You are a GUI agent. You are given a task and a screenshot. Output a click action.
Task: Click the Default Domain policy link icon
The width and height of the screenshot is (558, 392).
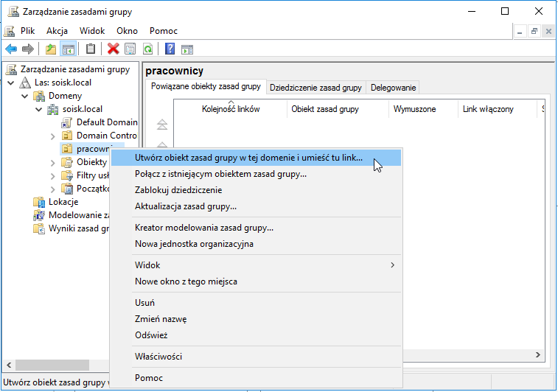coord(66,122)
